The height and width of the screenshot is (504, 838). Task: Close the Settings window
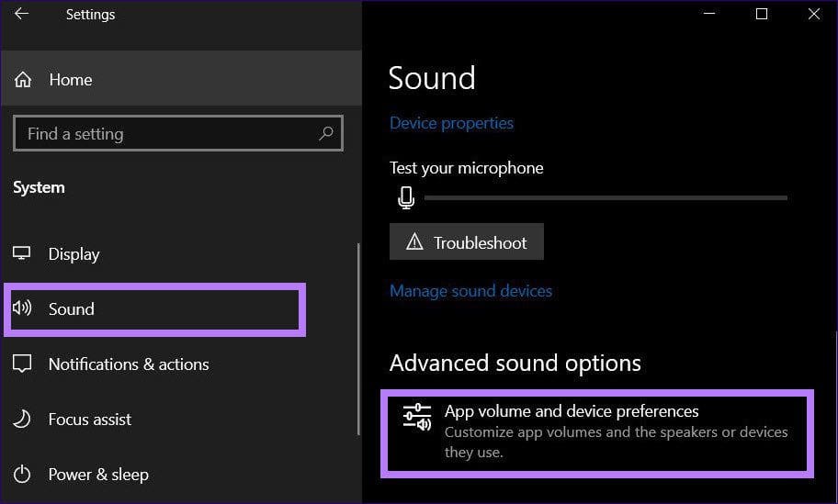point(813,14)
